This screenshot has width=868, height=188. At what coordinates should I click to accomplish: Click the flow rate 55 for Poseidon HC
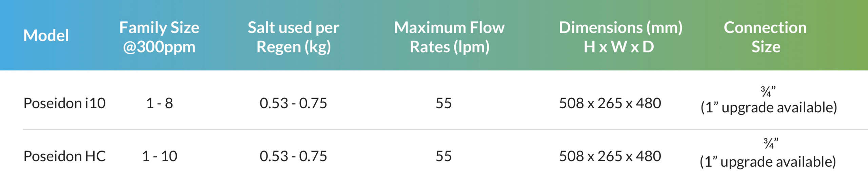[443, 156]
